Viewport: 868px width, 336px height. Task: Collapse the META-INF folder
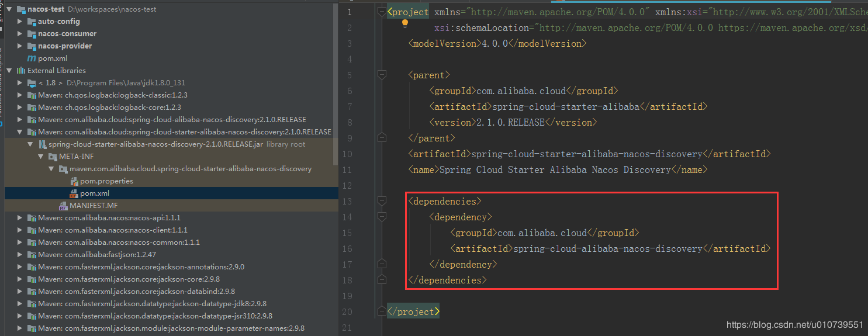coord(41,157)
